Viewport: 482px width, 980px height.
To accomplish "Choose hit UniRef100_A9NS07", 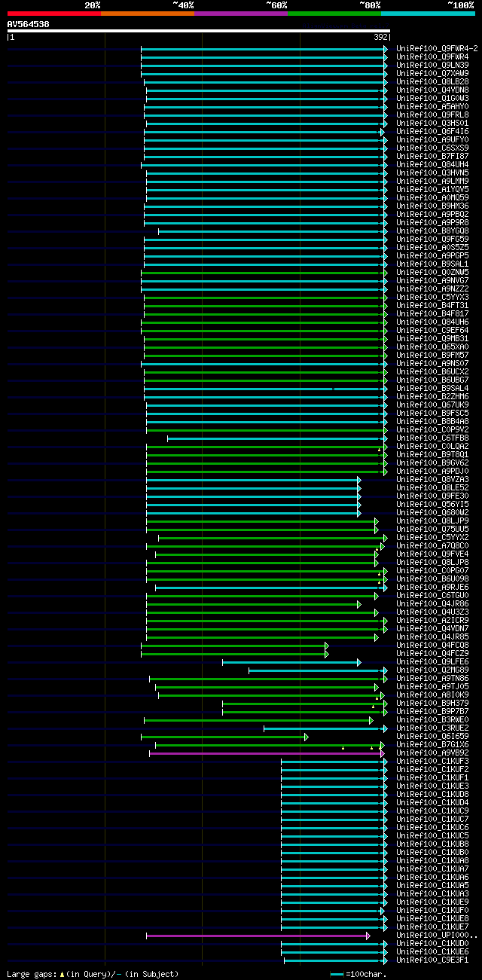I will 432,363.
